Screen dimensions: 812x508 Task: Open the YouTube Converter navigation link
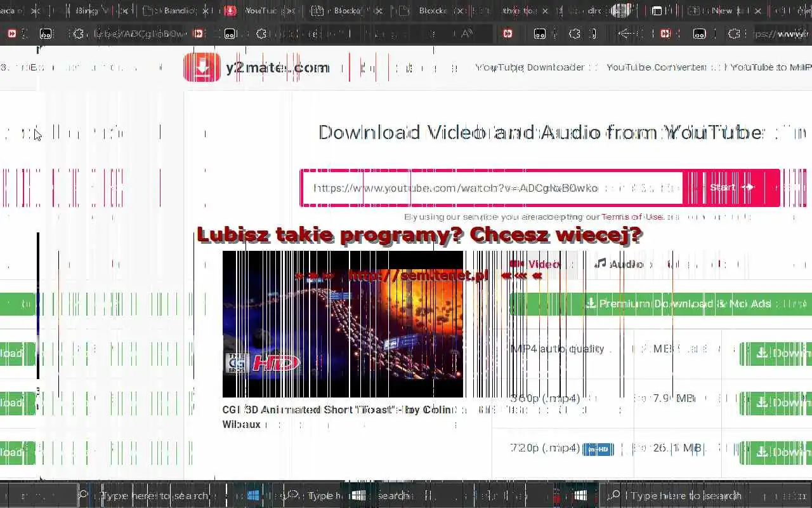click(657, 67)
